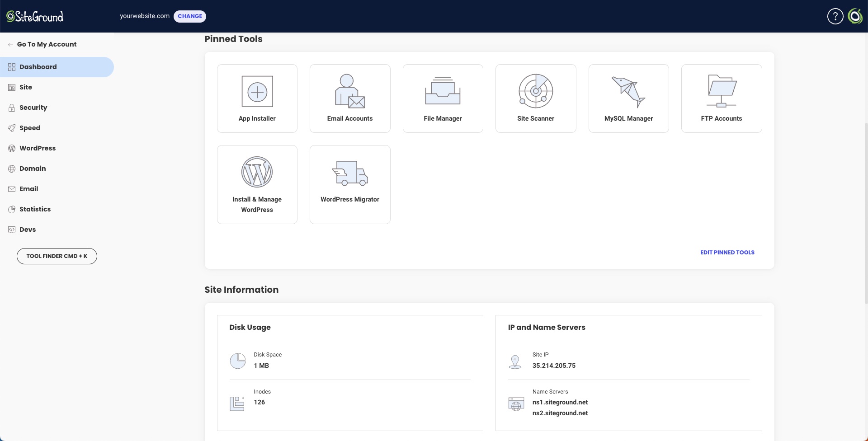Expand the Statistics menu section

57,209
